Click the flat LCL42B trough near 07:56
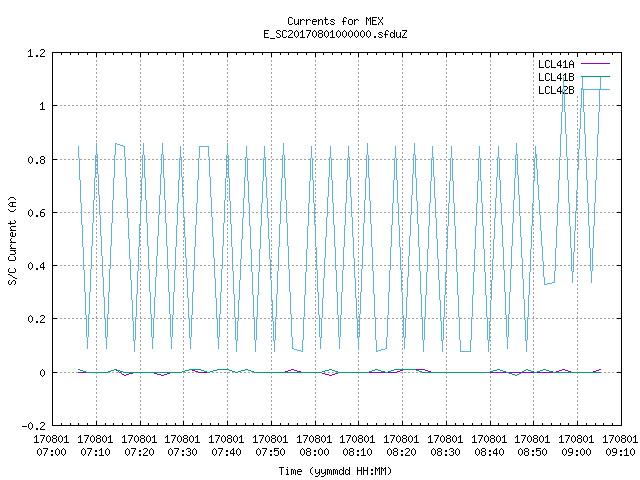The image size is (640, 480). 298,350
